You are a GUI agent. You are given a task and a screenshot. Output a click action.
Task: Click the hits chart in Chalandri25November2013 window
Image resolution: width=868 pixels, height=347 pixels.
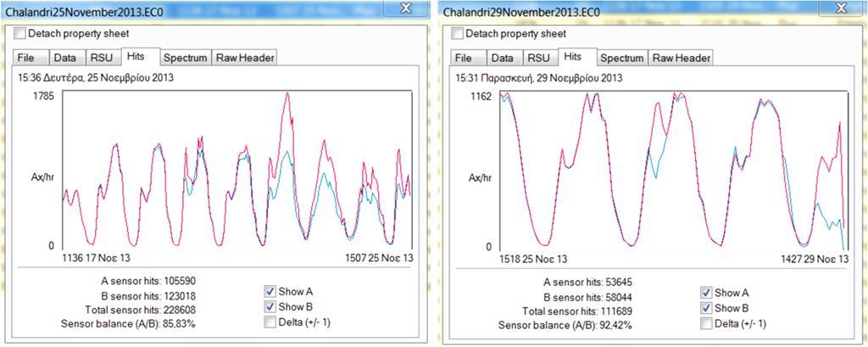[237, 171]
